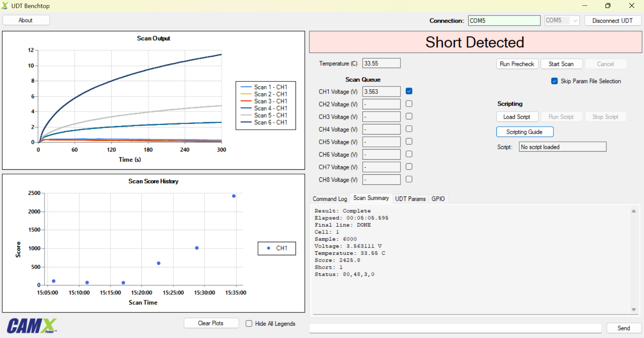The height and width of the screenshot is (338, 644).
Task: Click the command entry field beside Send
Action: [x=455, y=328]
